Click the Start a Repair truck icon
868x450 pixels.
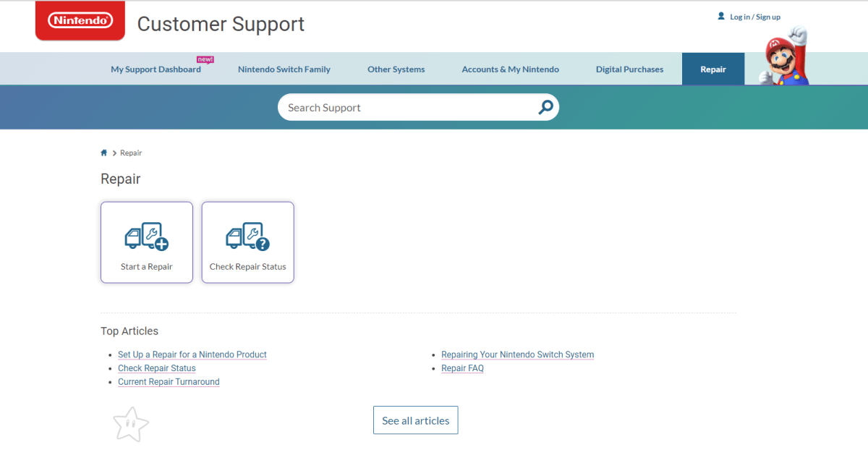tap(147, 236)
